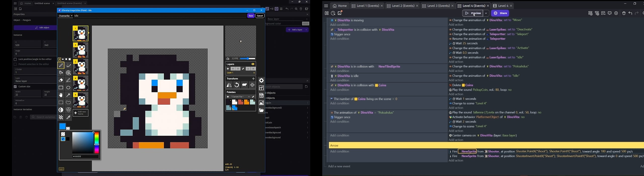Select the largest pen size option
Image resolution: width=644 pixels, height=176 pixels.
[x=70, y=59]
